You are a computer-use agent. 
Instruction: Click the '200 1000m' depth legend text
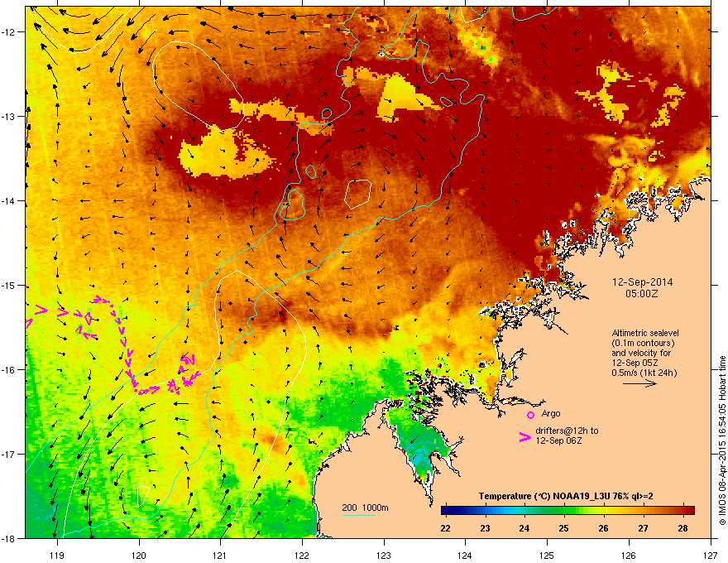point(365,508)
